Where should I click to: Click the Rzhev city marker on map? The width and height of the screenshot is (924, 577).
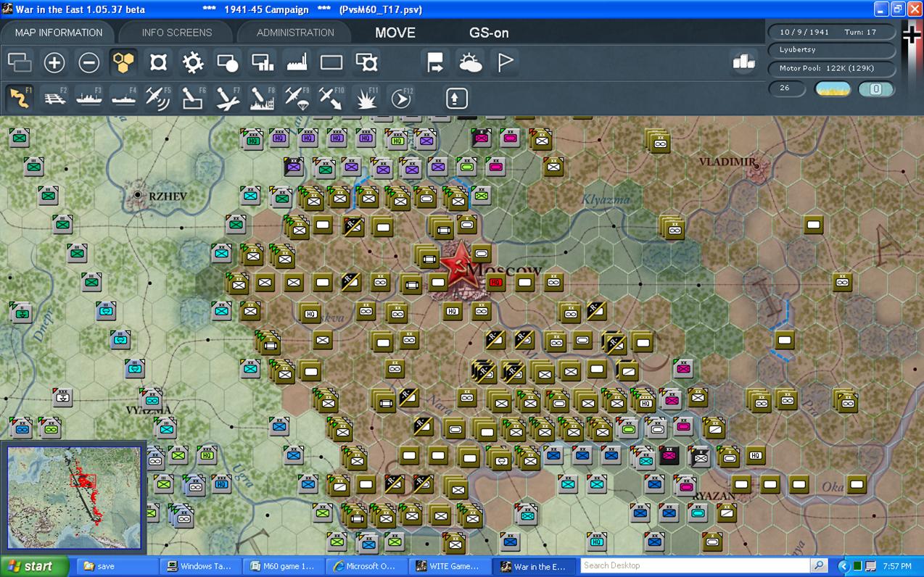tap(138, 195)
